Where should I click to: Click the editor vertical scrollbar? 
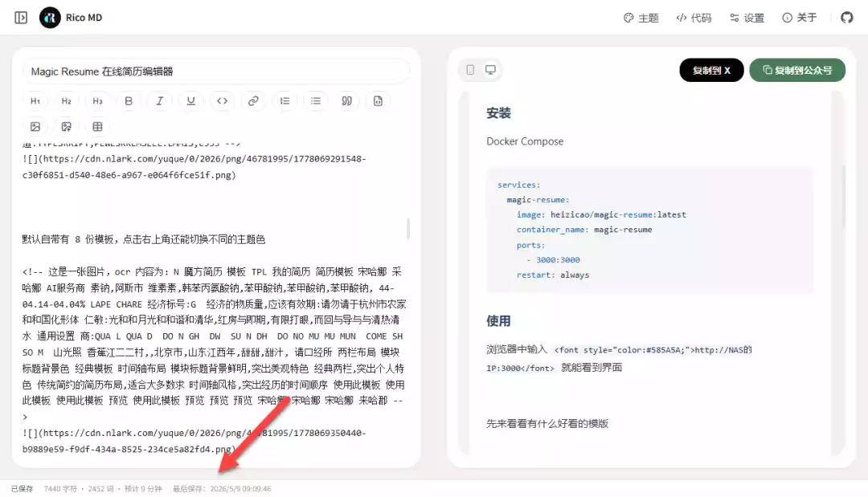408,228
